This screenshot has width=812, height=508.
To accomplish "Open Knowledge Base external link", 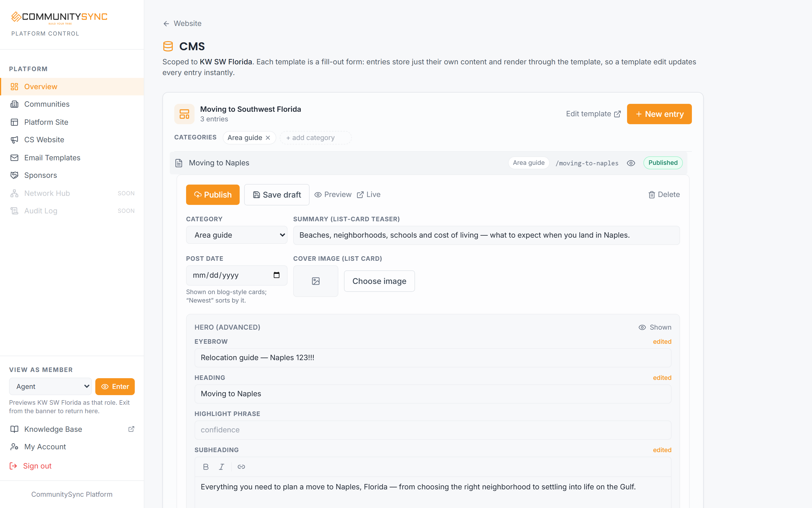I will click(x=72, y=429).
